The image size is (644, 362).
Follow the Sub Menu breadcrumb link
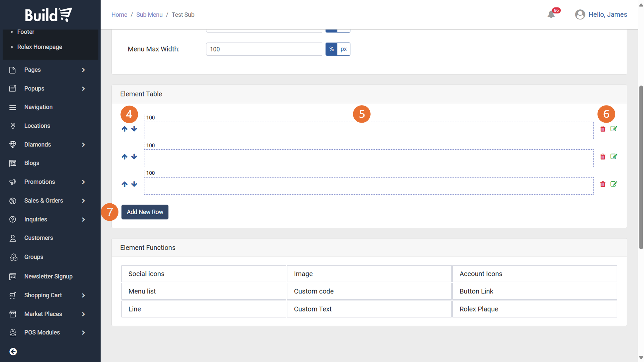click(149, 14)
